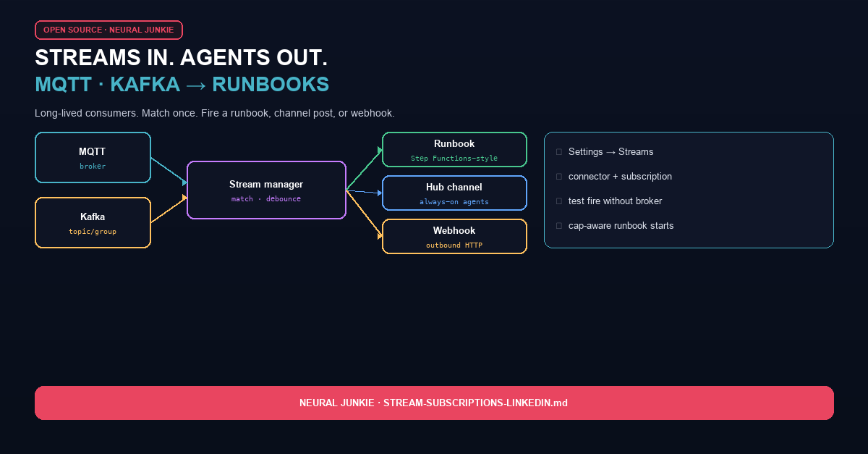The width and height of the screenshot is (868, 454).
Task: Tick the test fire without broker checkbox
Action: pos(558,201)
